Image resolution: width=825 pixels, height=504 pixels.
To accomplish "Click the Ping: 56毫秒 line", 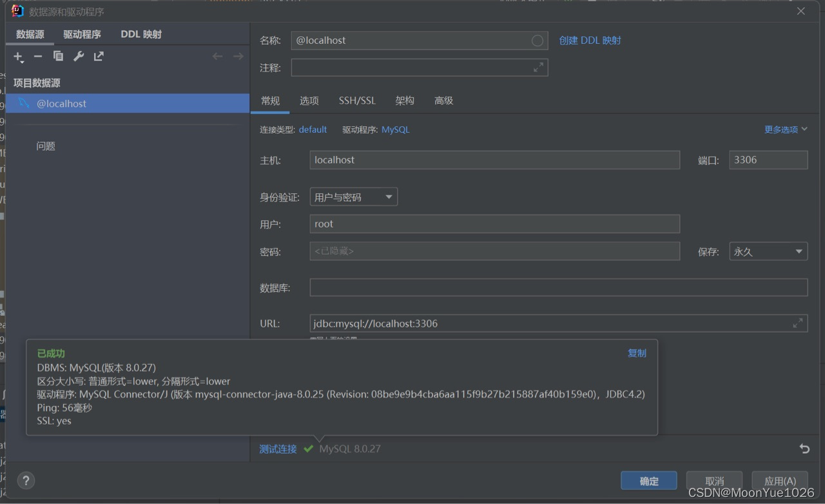I will tap(64, 408).
